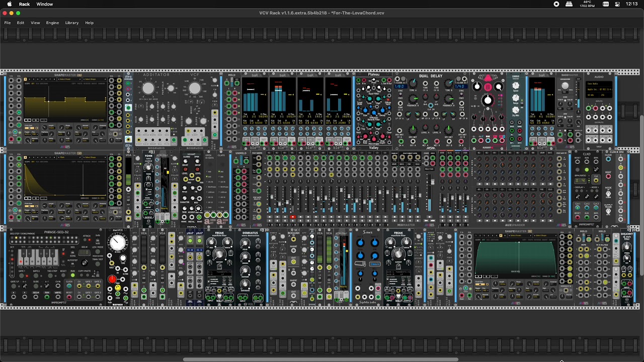Open the File menu
Screen dimensions: 644x362
8,23
